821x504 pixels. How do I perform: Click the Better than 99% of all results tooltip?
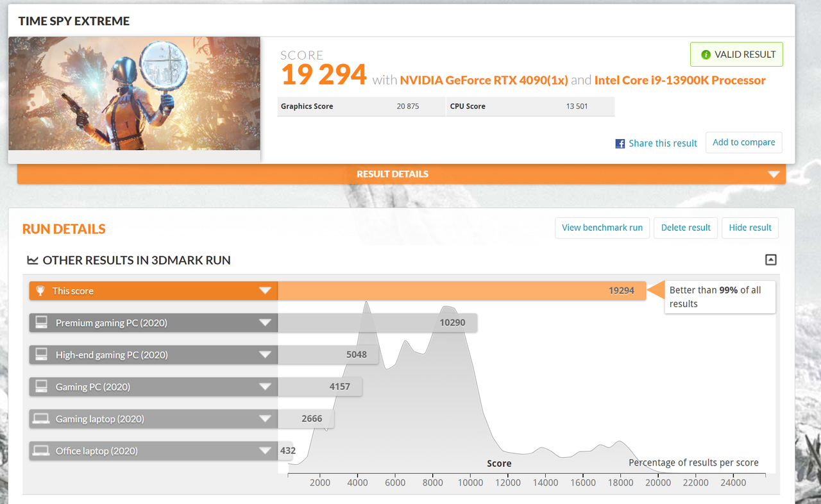pyautogui.click(x=720, y=297)
